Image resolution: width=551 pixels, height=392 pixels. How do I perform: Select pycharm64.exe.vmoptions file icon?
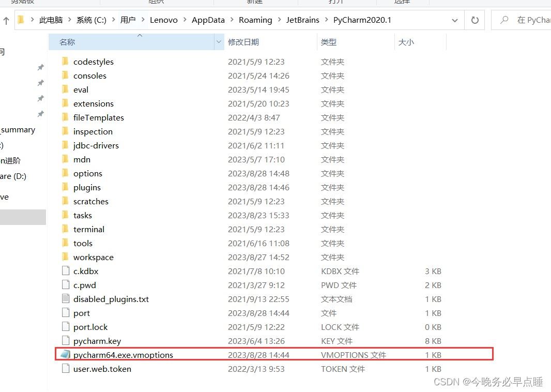pos(65,354)
